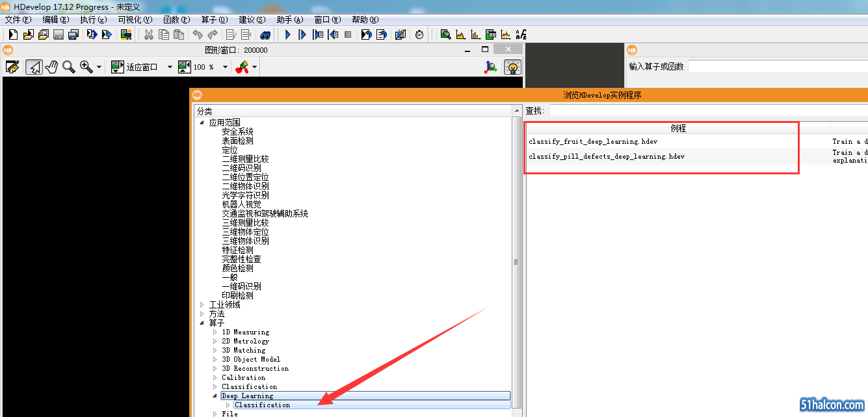Expand the 方法 tree node
Image resolution: width=868 pixels, height=417 pixels.
tap(202, 314)
